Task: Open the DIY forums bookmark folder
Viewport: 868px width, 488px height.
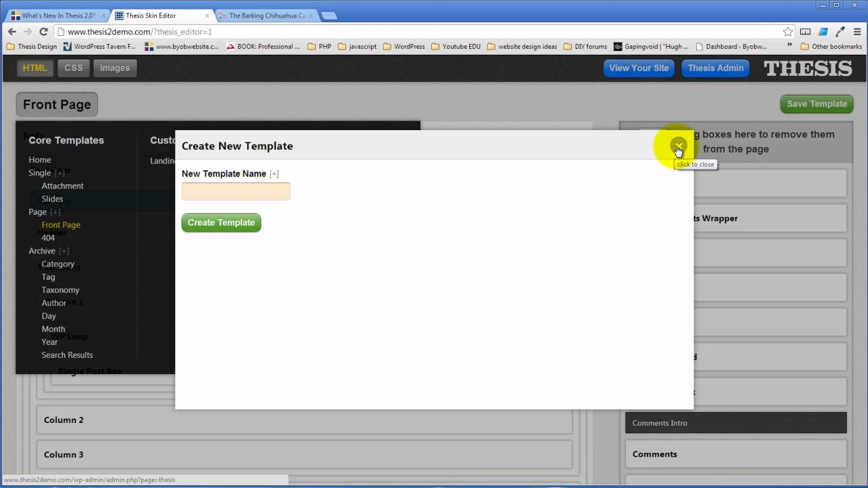Action: coord(585,47)
